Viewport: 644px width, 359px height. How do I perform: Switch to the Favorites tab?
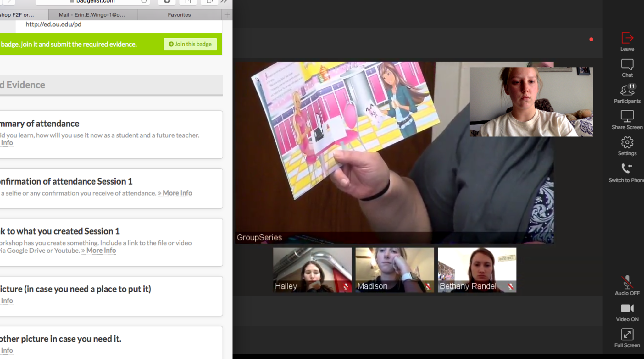pyautogui.click(x=179, y=15)
